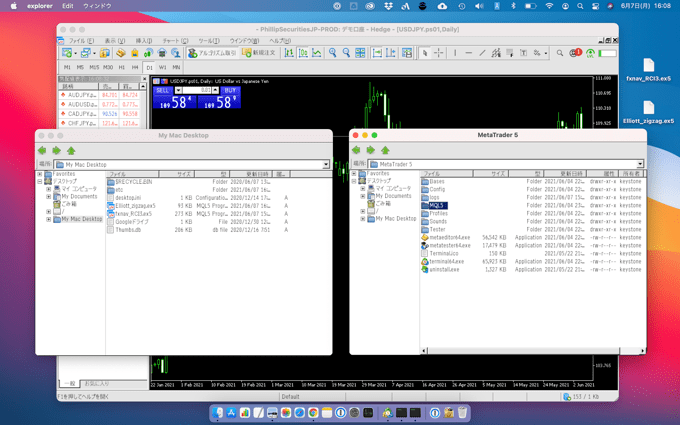Expand Favorites in My Mac Desktop window tree

coord(40,174)
